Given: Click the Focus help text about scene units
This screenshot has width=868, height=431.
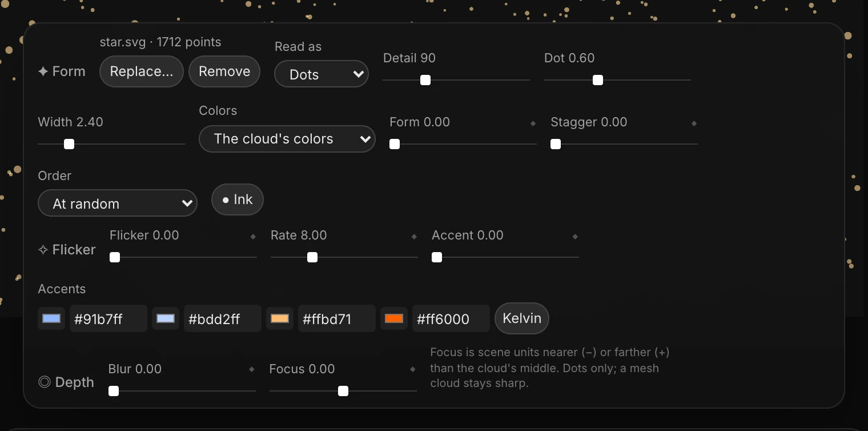Looking at the screenshot, I should click(x=550, y=368).
